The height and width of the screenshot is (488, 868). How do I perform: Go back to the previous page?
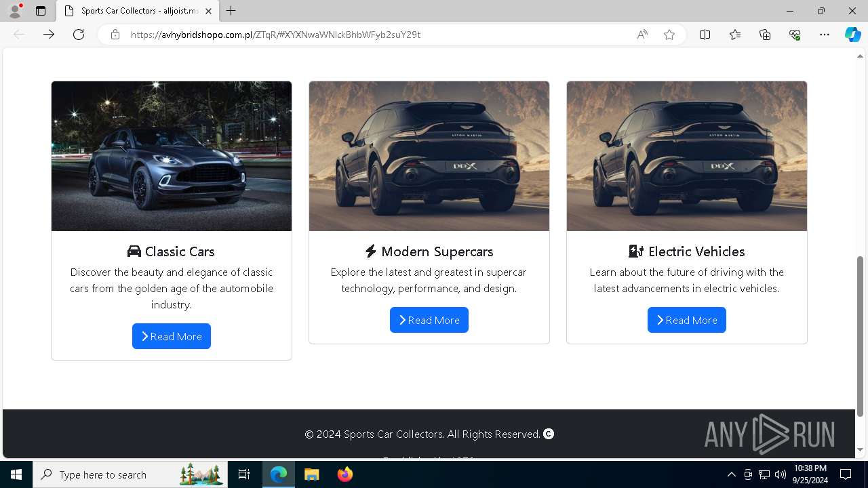[19, 35]
